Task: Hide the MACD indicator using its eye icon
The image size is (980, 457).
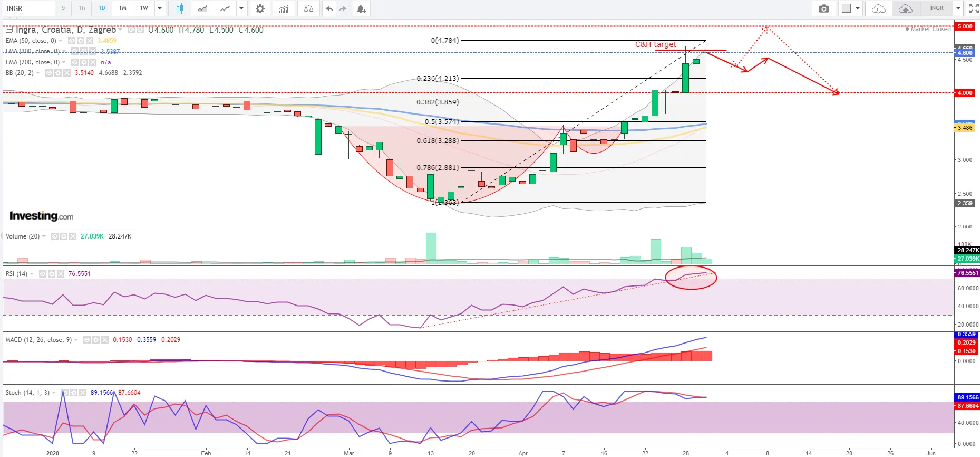Action: click(x=87, y=340)
